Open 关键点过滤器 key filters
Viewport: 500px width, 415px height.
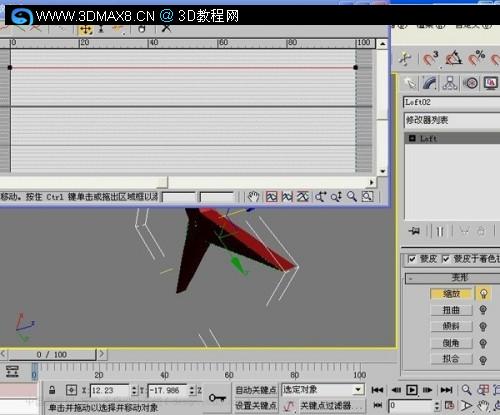pyautogui.click(x=332, y=406)
